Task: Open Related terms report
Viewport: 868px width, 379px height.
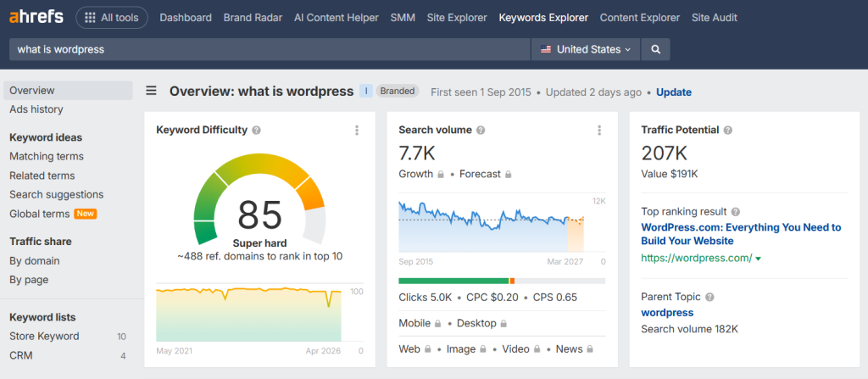Action: tap(42, 176)
